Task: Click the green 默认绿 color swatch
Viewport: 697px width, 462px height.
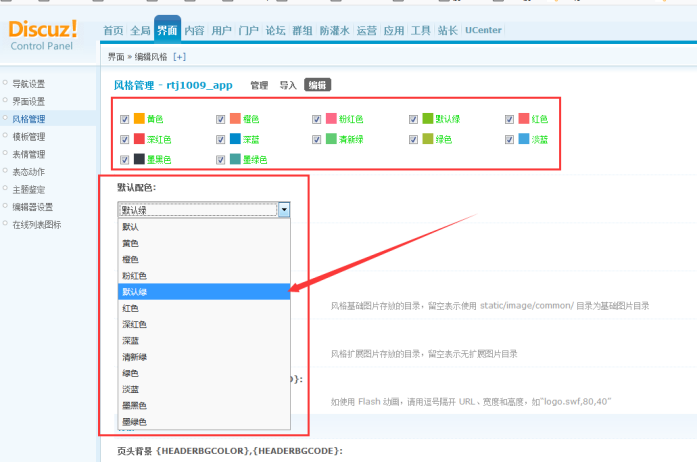Action: coord(428,118)
